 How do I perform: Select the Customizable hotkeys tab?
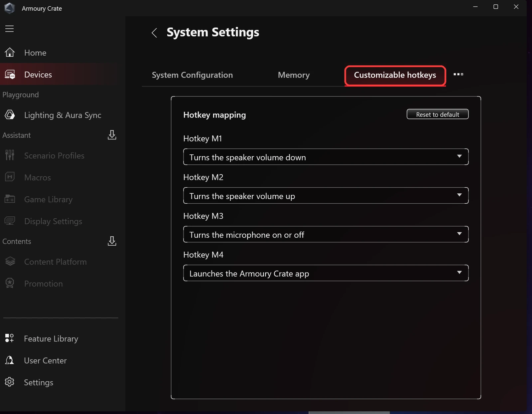tap(395, 76)
